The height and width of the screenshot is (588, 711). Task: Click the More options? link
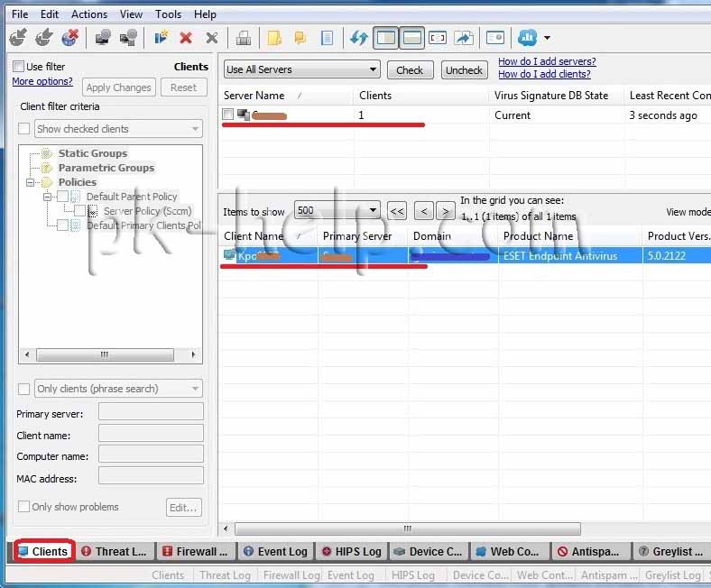pyautogui.click(x=42, y=81)
